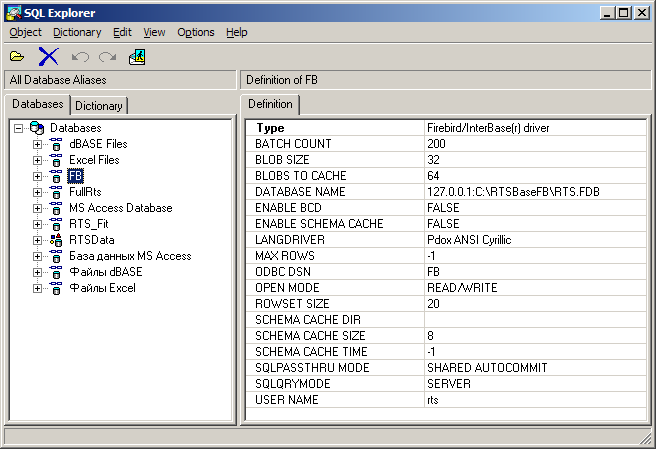Click the BATCH COUNT value 200
The image size is (656, 449).
pyautogui.click(x=436, y=144)
